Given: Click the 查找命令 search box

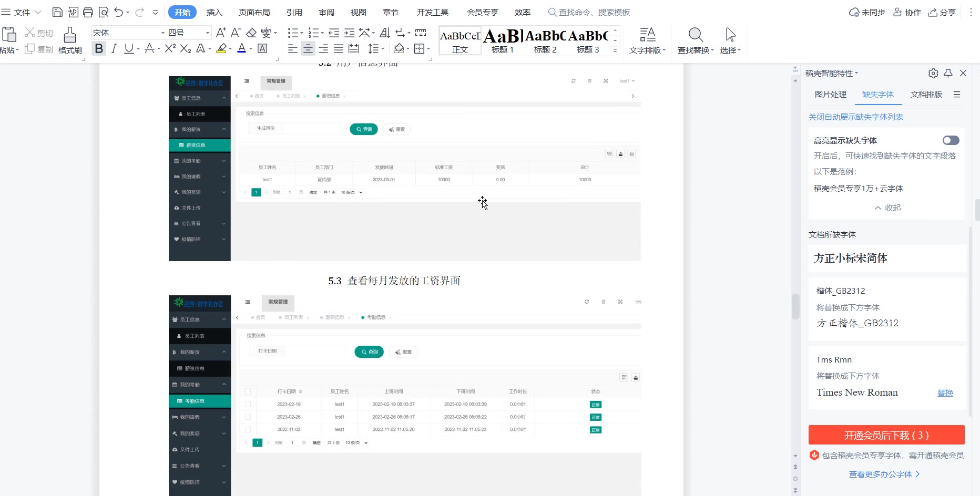Looking at the screenshot, I should click(x=594, y=12).
